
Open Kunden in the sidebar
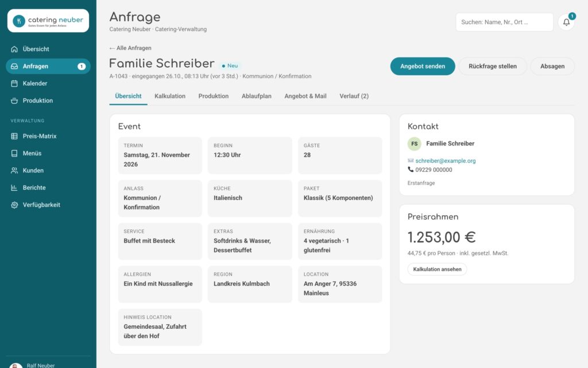coord(48,170)
